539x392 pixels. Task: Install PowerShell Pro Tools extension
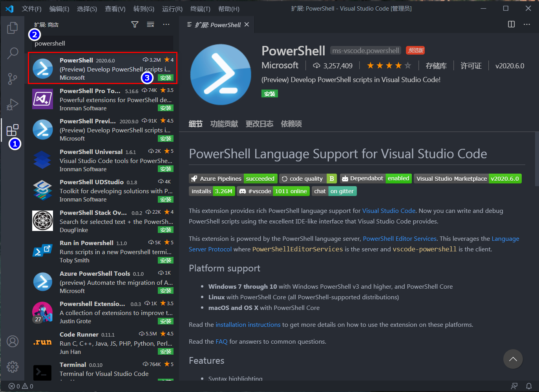pos(166,108)
